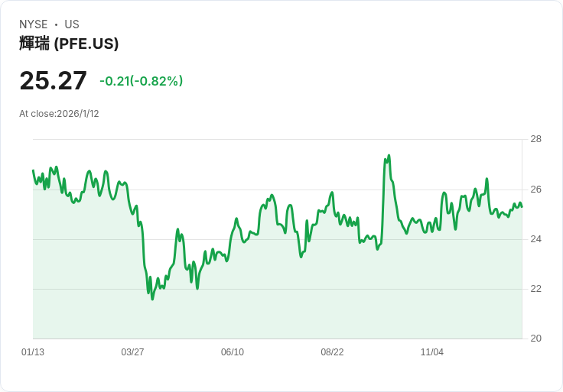Select the 11/04 date on the time axis
This screenshot has width=563, height=392.
click(432, 352)
